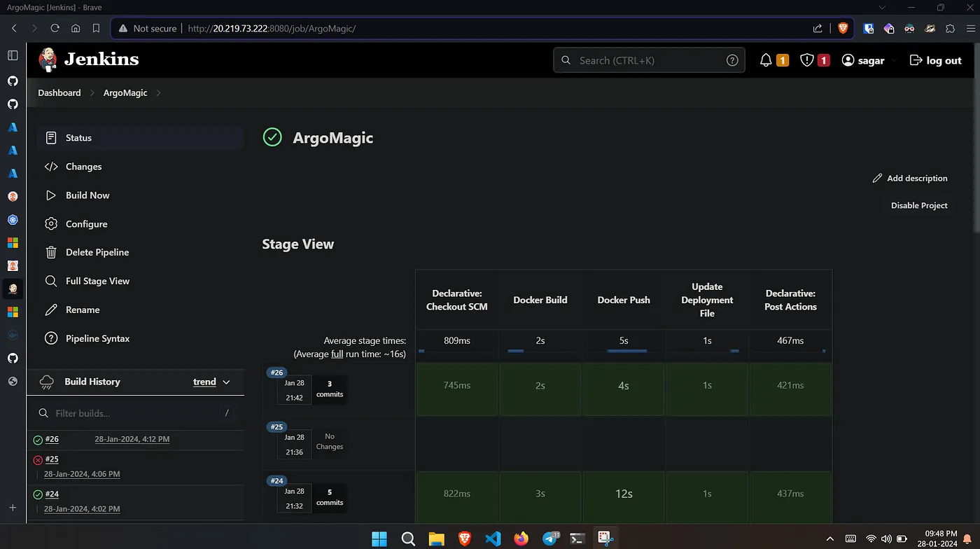Open build #26 link in Build History
Screen dimensions: 980x549
pos(52,439)
